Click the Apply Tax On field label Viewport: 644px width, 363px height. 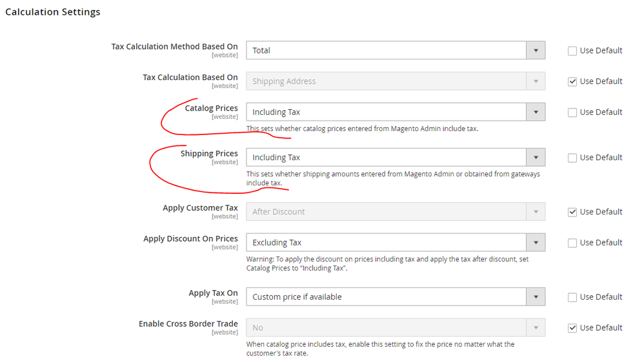click(213, 293)
